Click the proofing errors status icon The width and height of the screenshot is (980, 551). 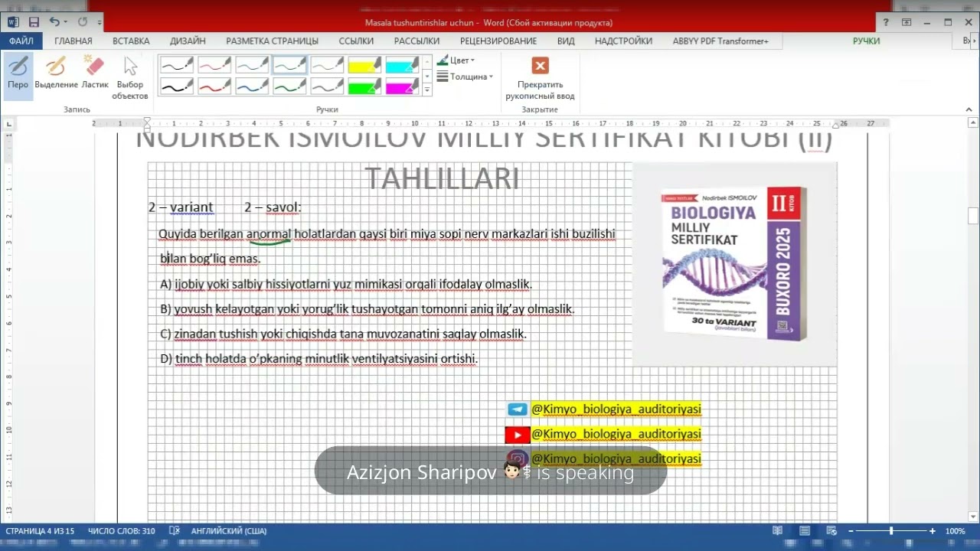tap(174, 531)
